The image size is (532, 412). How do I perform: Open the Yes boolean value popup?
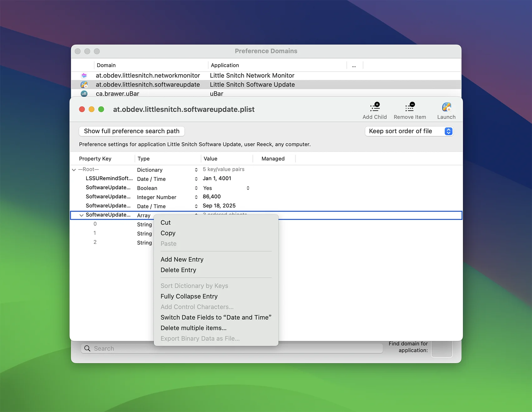click(x=248, y=188)
